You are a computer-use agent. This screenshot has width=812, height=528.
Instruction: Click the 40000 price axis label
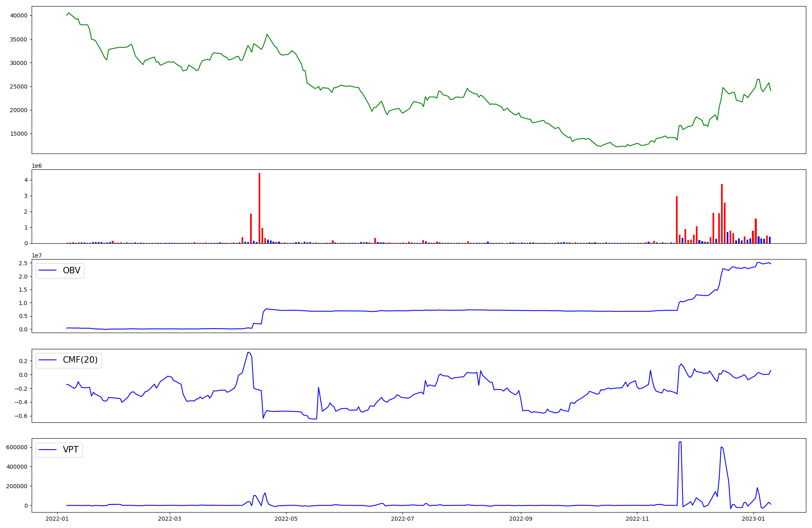pos(19,15)
